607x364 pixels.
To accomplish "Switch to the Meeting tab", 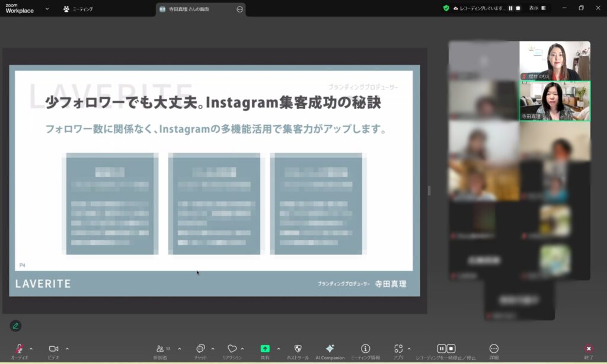I will click(78, 9).
